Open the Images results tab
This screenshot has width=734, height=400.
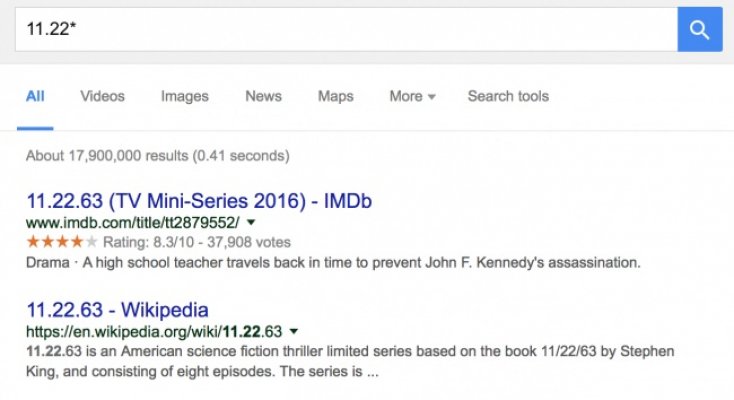tap(184, 96)
